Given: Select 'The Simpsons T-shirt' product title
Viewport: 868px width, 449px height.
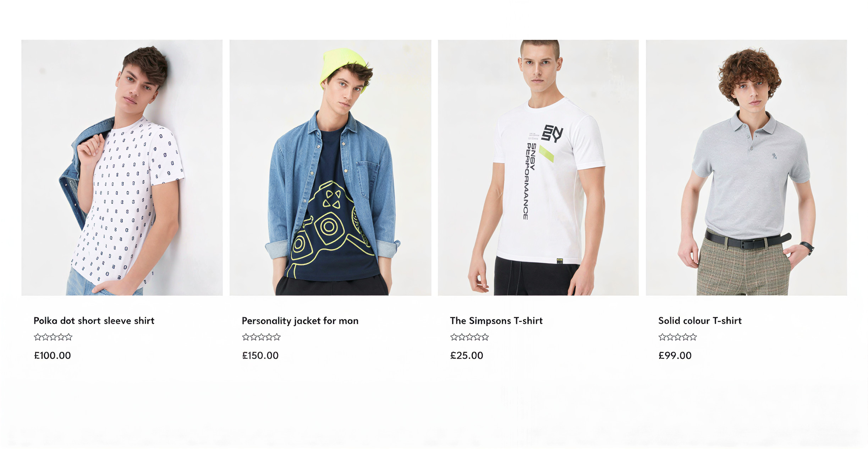Looking at the screenshot, I should click(x=496, y=321).
